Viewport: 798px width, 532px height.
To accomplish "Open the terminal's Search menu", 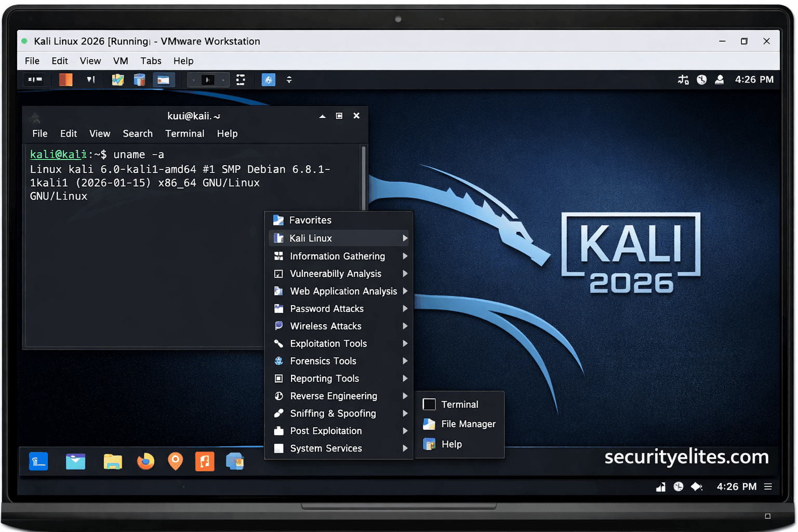I will pyautogui.click(x=138, y=134).
